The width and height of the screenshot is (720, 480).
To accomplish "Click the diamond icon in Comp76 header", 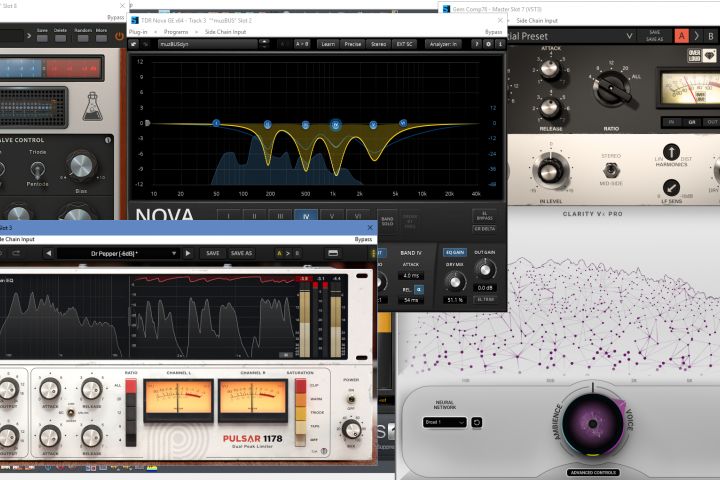I will [x=710, y=56].
